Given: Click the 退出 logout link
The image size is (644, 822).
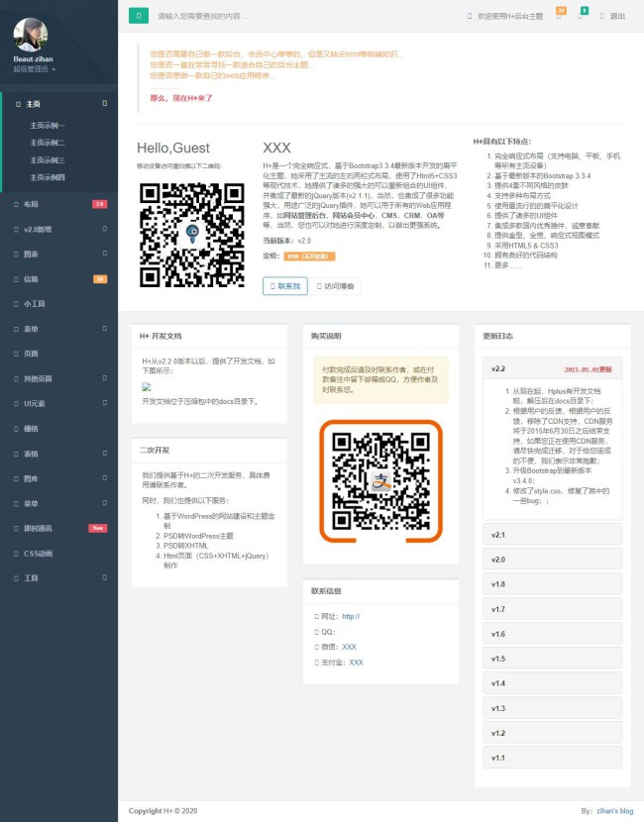Looking at the screenshot, I should click(x=612, y=16).
